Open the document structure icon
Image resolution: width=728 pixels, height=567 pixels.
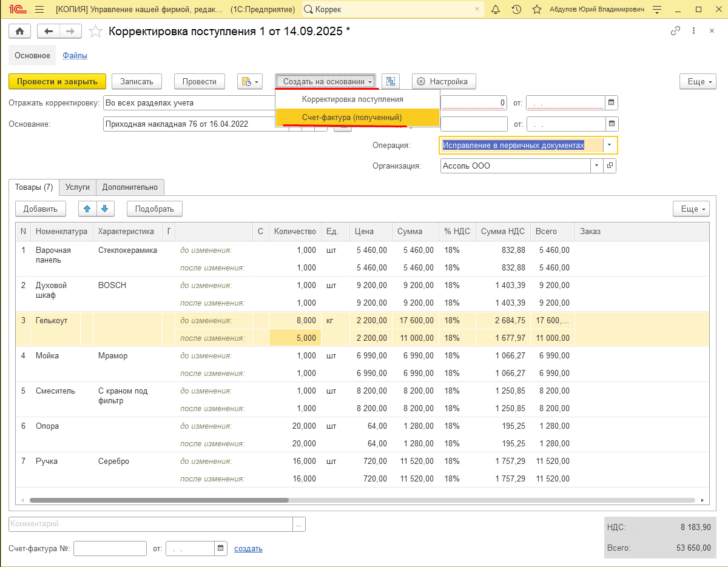tap(390, 81)
